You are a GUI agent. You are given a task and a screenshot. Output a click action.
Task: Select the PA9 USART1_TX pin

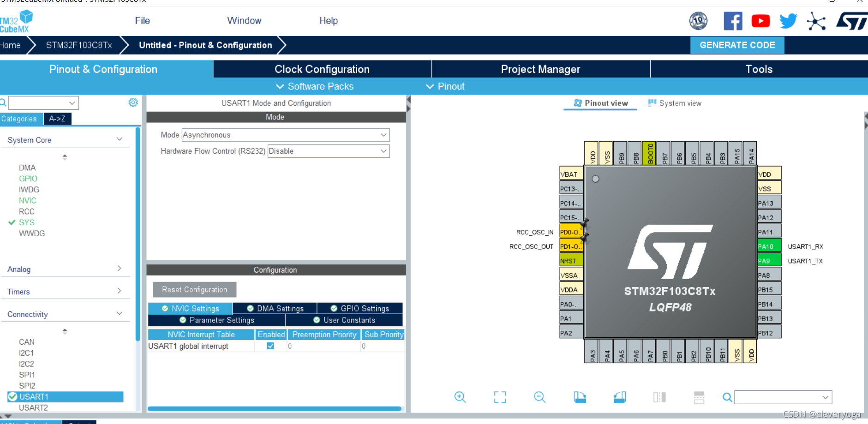click(x=769, y=260)
